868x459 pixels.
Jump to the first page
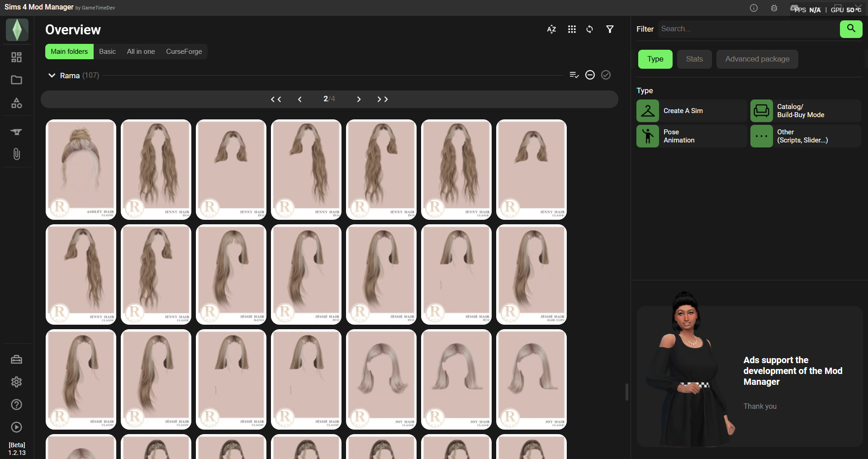276,99
